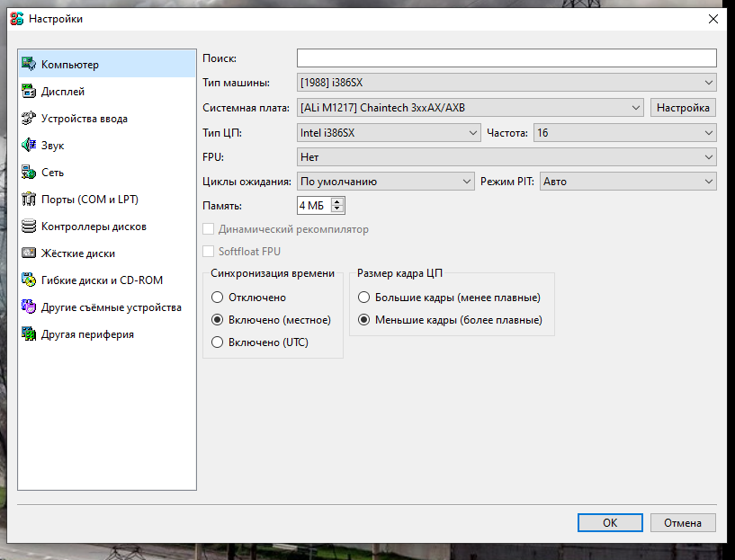Viewport: 735px width, 560px height.
Task: Open Другие съёмные устройства category
Action: pyautogui.click(x=111, y=307)
